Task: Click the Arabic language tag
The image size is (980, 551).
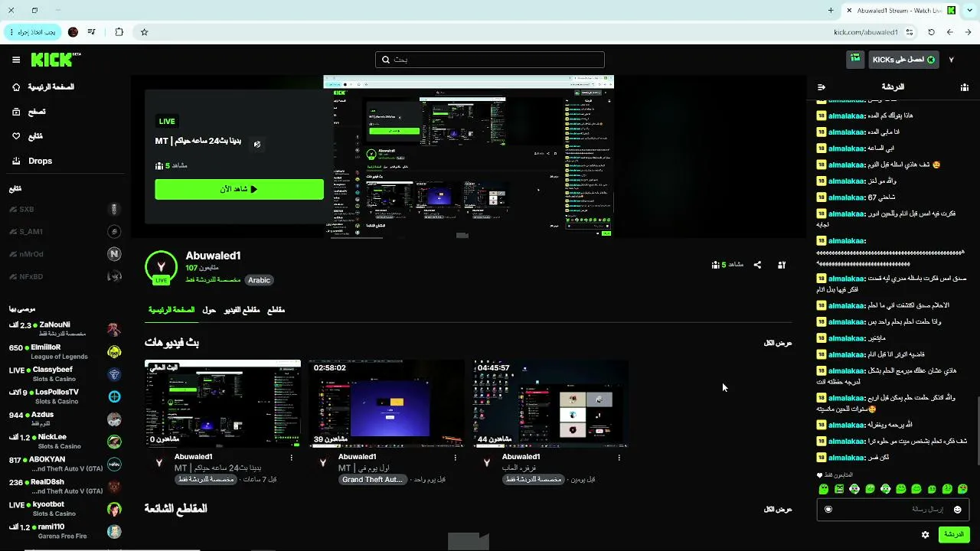Action: pyautogui.click(x=259, y=280)
